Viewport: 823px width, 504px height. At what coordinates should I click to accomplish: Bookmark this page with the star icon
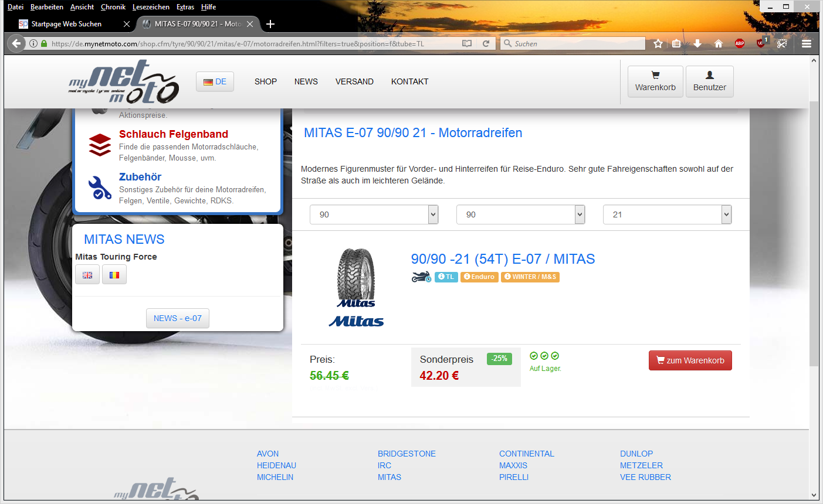click(658, 43)
